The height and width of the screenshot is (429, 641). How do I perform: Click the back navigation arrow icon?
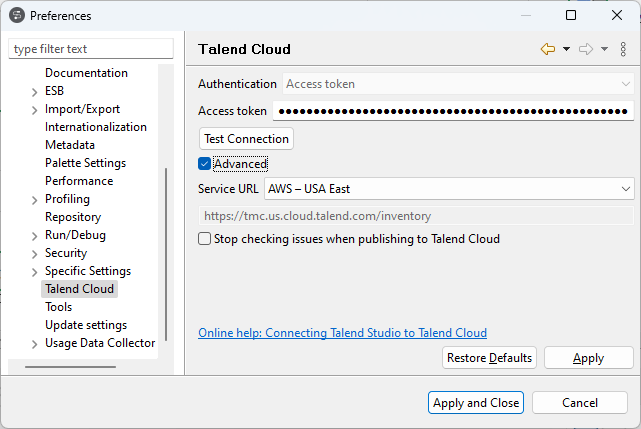547,49
